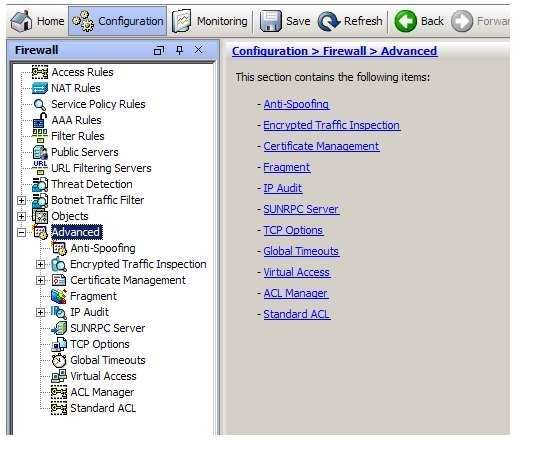The height and width of the screenshot is (455, 543).
Task: Select the AAA Rules lock icon
Action: pos(40,120)
